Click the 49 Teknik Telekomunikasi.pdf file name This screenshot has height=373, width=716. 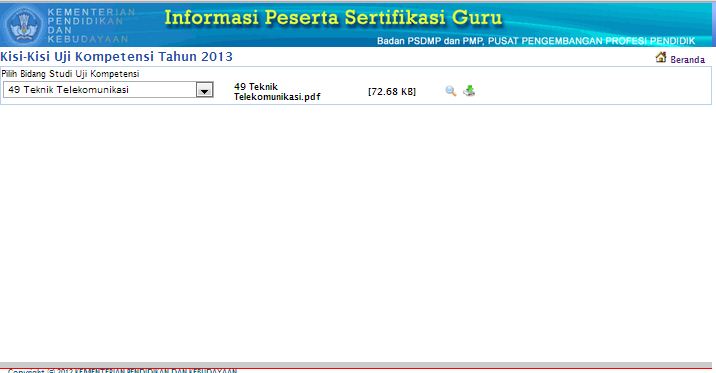pos(277,92)
